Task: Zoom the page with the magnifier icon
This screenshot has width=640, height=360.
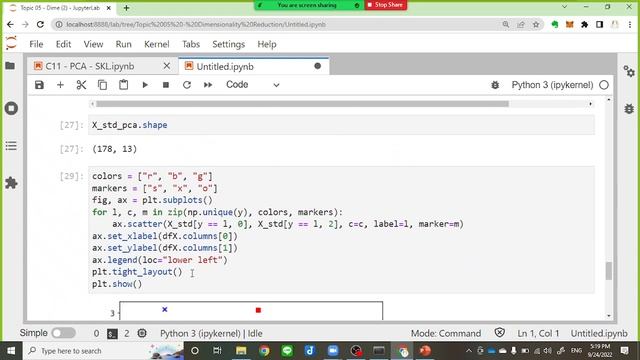Action: (506, 24)
